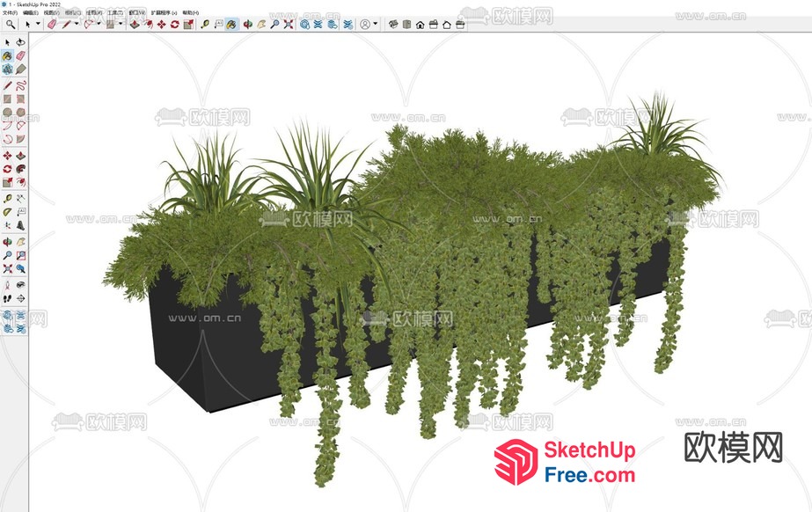Select the Walk footprints tool

7,298
